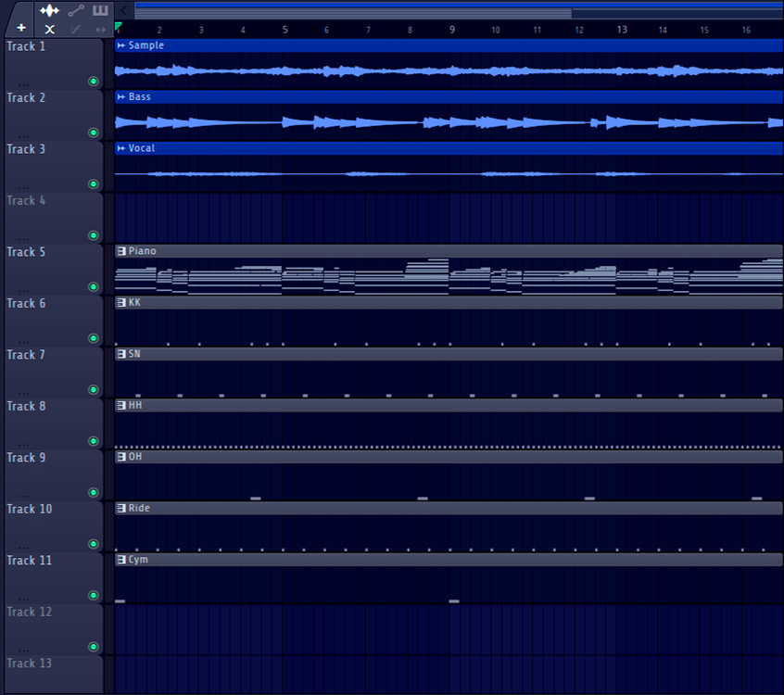Click the Sample audio clip's waveform icon
Viewport: 784px width, 695px height.
tap(121, 45)
